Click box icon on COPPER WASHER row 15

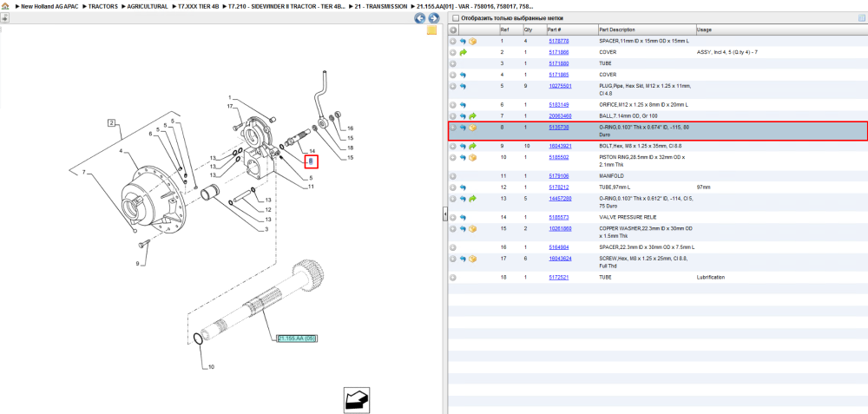click(473, 228)
